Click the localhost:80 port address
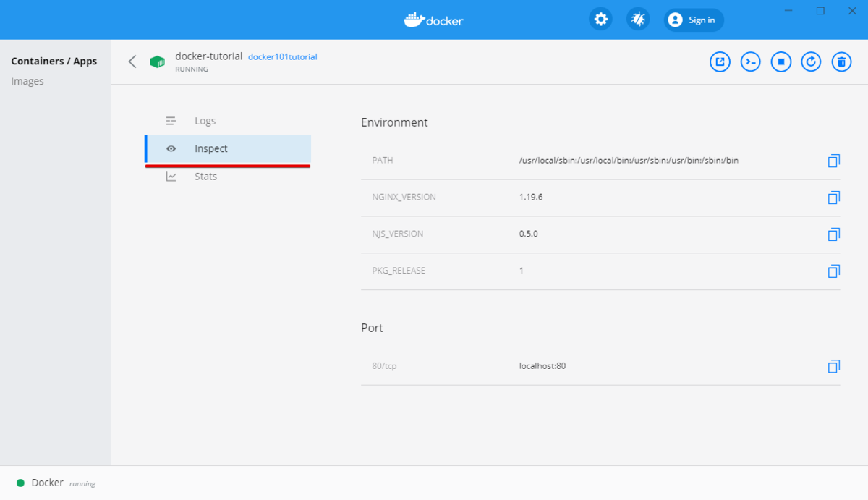868x500 pixels. point(542,366)
